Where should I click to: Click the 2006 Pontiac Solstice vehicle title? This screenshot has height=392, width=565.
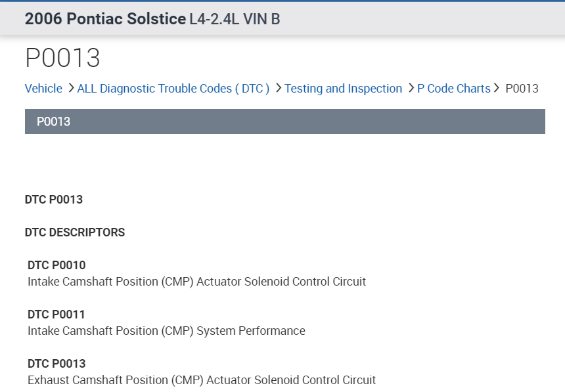click(105, 19)
